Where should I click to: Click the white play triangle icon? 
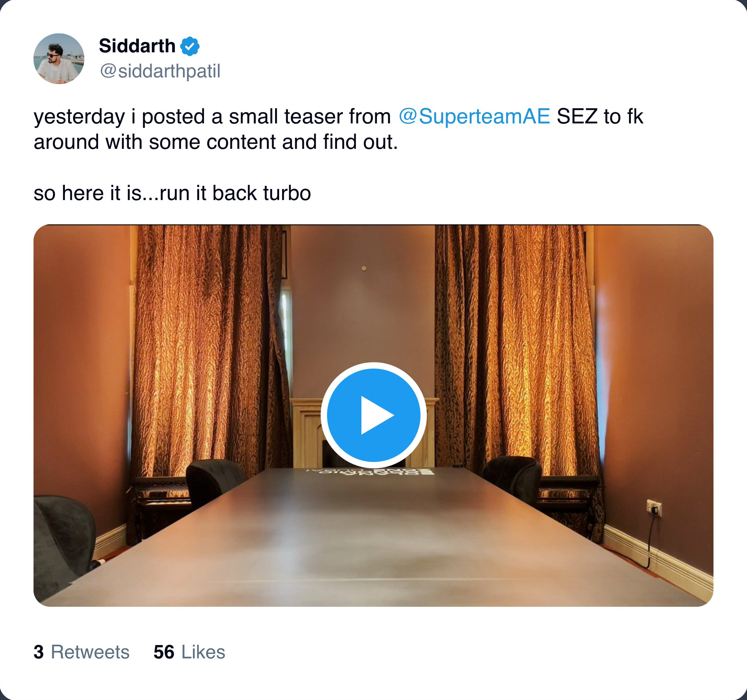[x=376, y=415]
